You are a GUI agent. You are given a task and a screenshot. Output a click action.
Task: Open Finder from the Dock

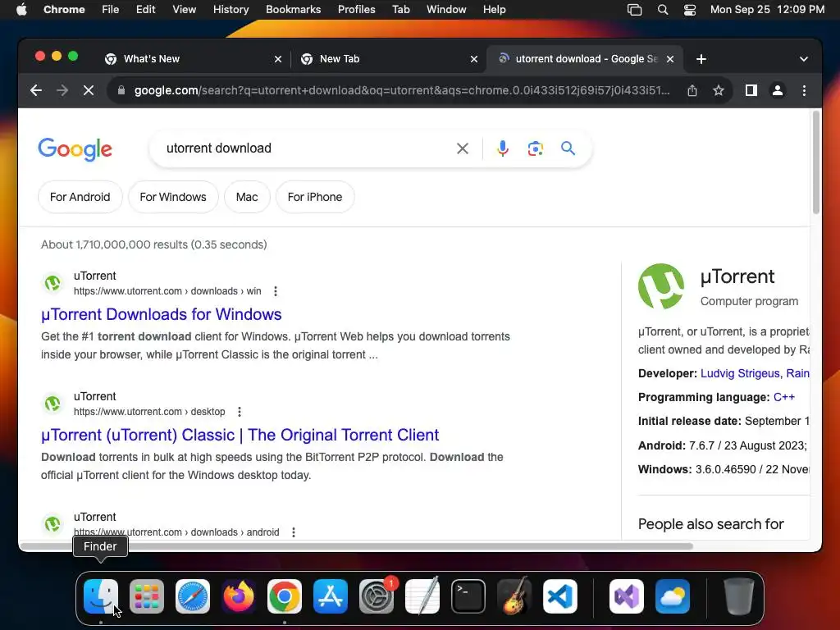(101, 596)
